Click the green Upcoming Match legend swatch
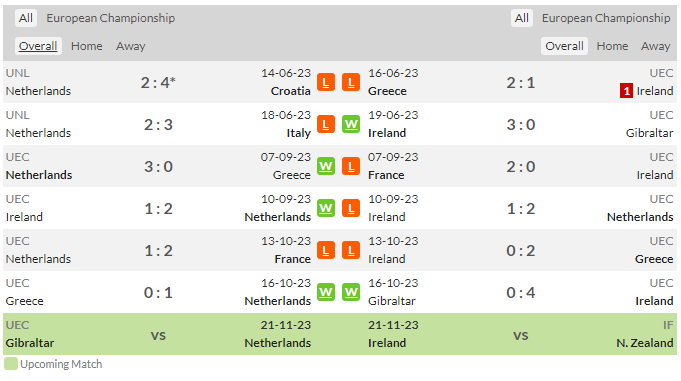This screenshot has height=381, width=681. tap(11, 364)
